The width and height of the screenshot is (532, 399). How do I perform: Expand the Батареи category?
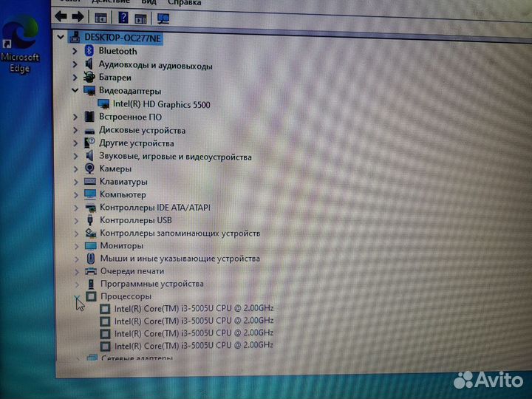coord(75,78)
